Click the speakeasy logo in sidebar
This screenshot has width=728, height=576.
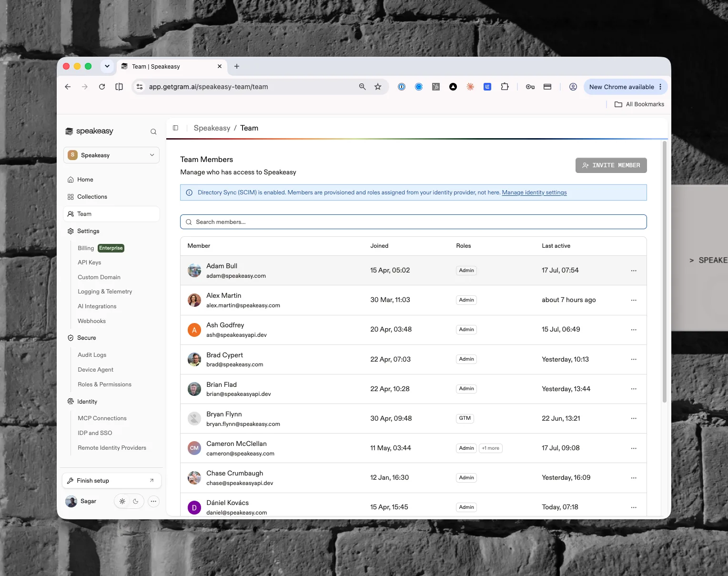89,131
